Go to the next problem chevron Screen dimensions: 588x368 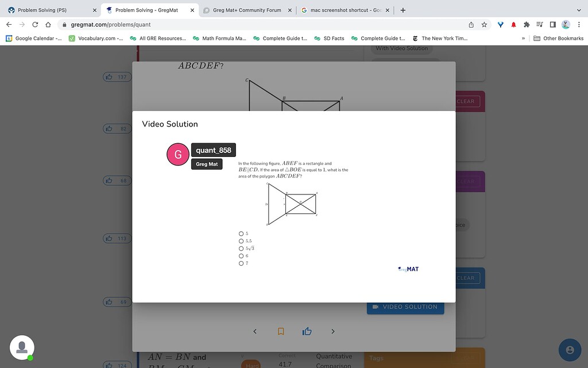coord(332,331)
